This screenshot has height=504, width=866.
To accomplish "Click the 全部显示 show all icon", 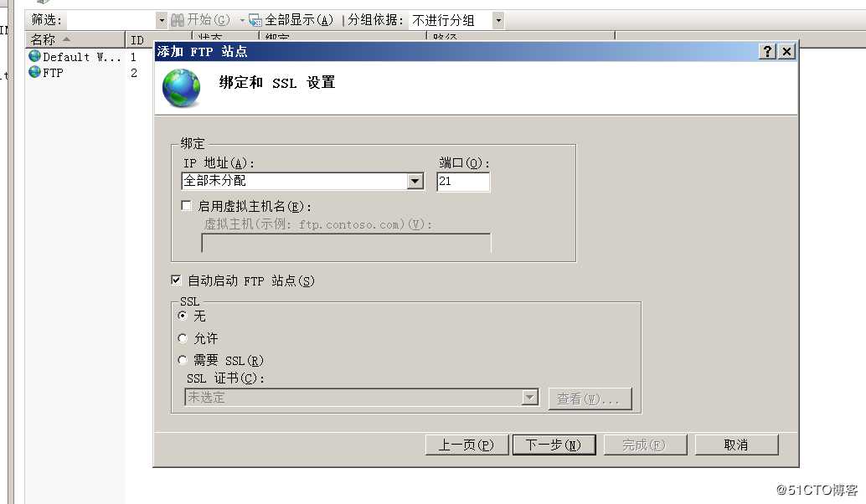I will 255,20.
